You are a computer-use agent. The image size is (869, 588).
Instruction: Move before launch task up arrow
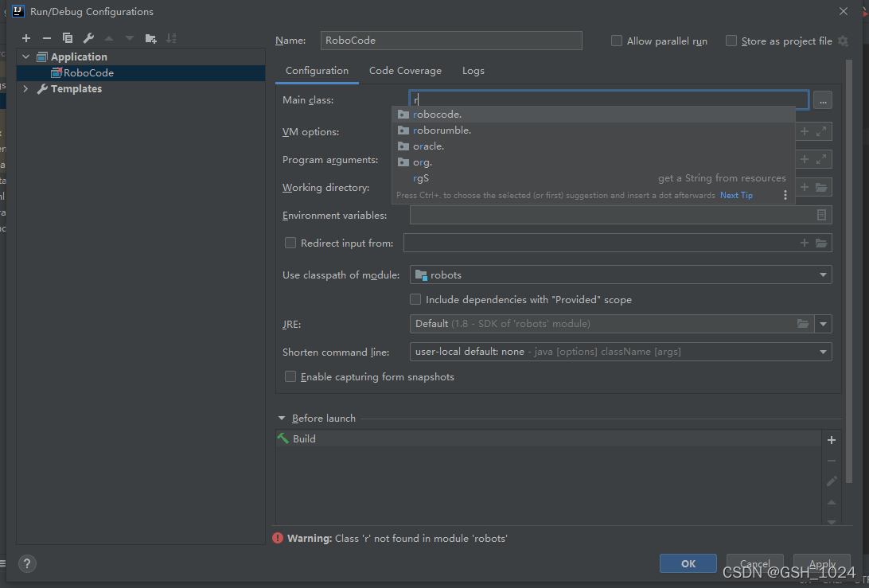pos(832,502)
